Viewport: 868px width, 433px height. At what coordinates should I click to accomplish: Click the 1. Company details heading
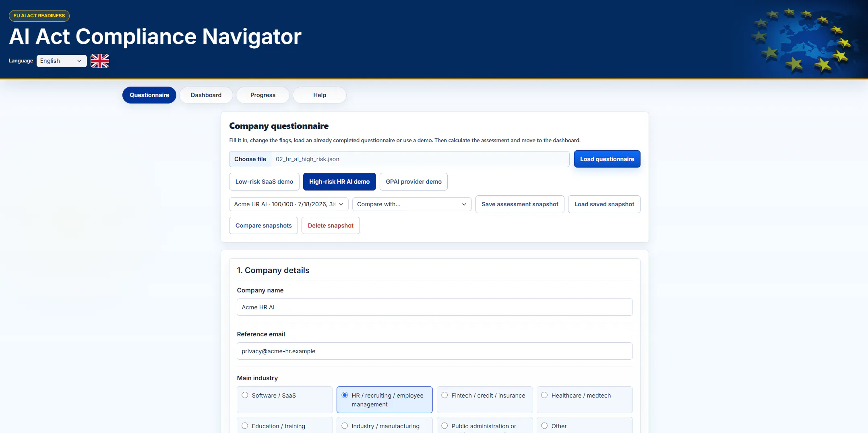[x=273, y=270]
